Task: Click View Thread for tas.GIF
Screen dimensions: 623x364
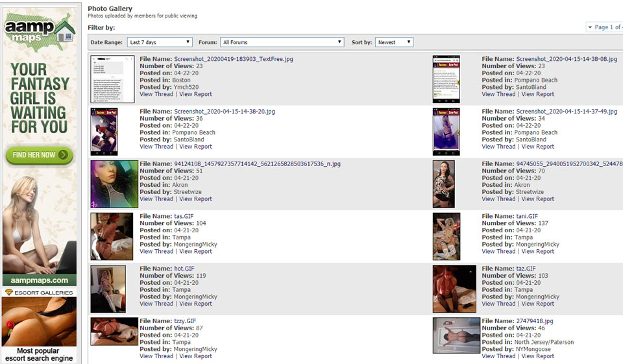Action: pyautogui.click(x=156, y=252)
